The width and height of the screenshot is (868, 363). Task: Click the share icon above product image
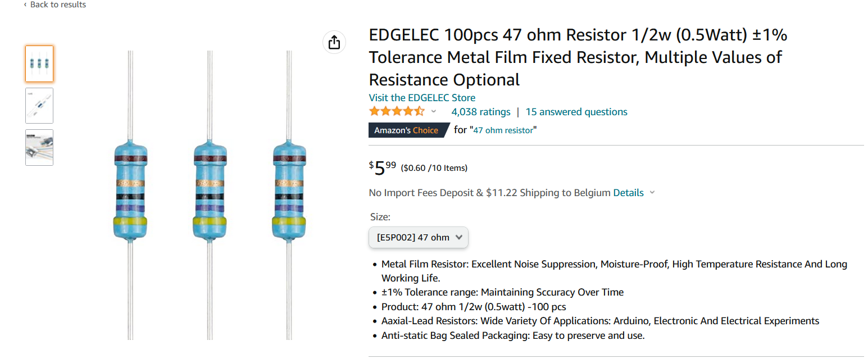click(334, 42)
